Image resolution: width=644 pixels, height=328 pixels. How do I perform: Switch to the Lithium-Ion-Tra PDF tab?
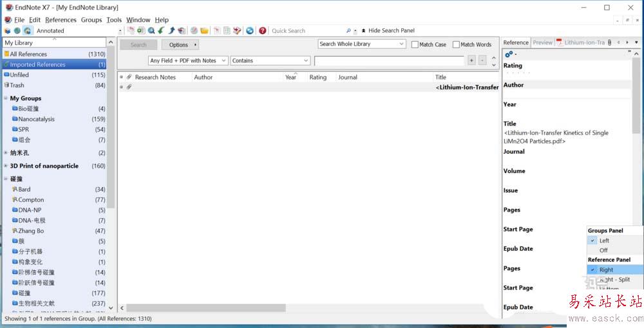(x=581, y=42)
